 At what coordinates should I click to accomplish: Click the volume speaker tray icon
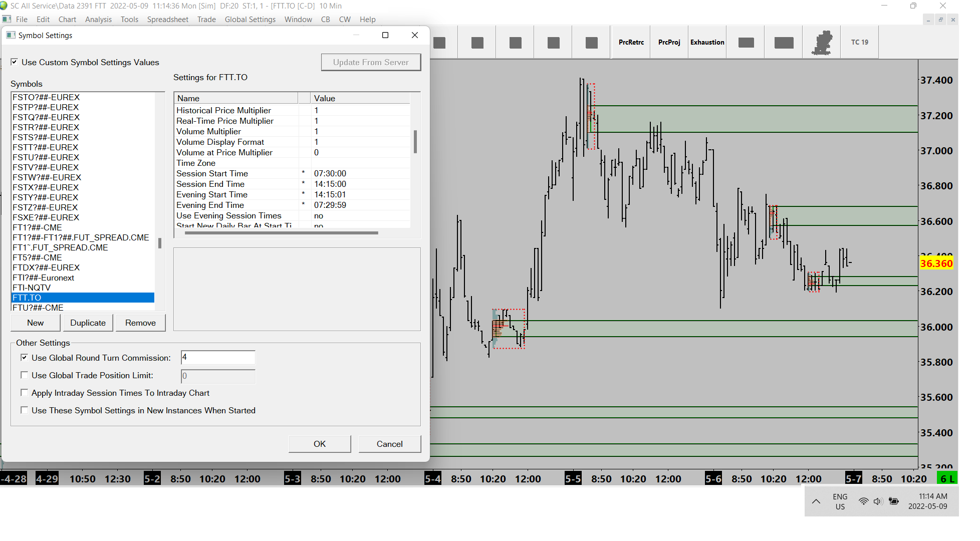878,501
